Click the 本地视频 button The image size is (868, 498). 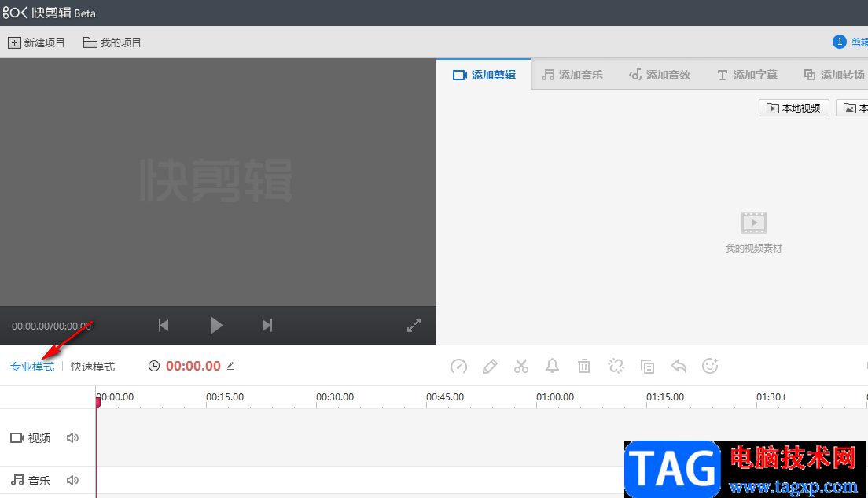pyautogui.click(x=794, y=108)
